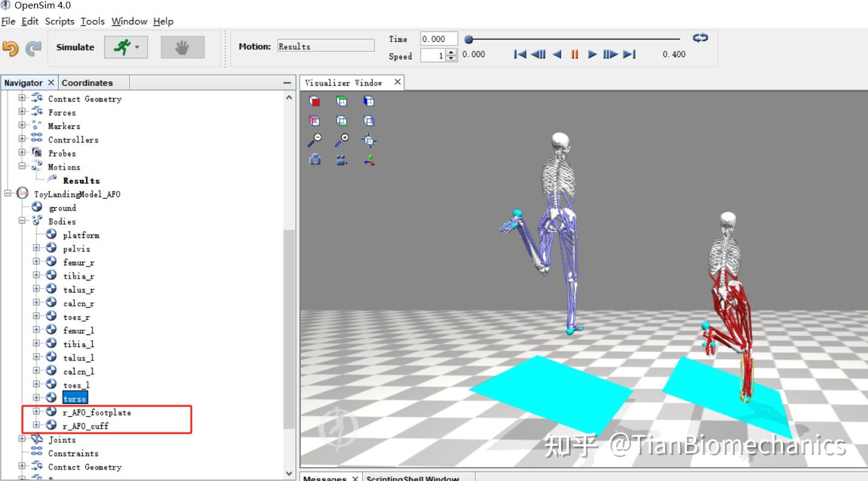Open the Simulate dropdown arrow

coord(138,47)
